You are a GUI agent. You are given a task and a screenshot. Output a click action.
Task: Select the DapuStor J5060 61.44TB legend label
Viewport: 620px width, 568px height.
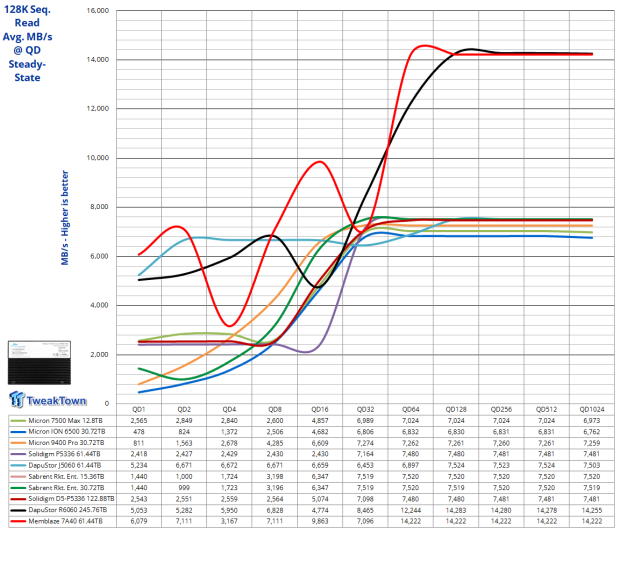click(x=64, y=465)
